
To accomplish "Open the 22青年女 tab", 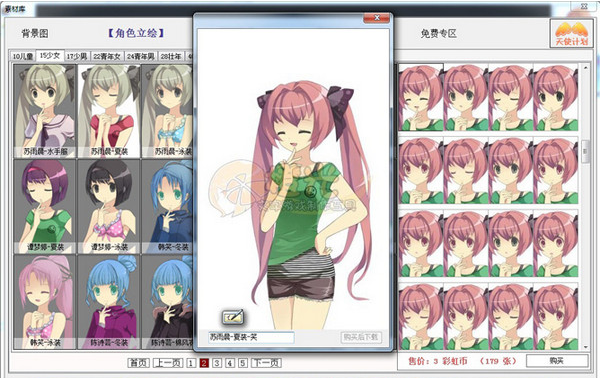I will pyautogui.click(x=107, y=56).
